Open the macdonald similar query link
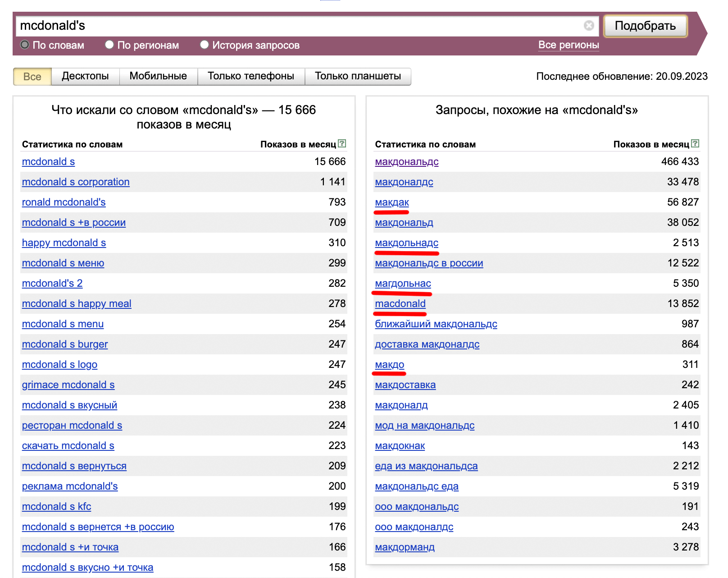This screenshot has width=728, height=578. [x=400, y=303]
